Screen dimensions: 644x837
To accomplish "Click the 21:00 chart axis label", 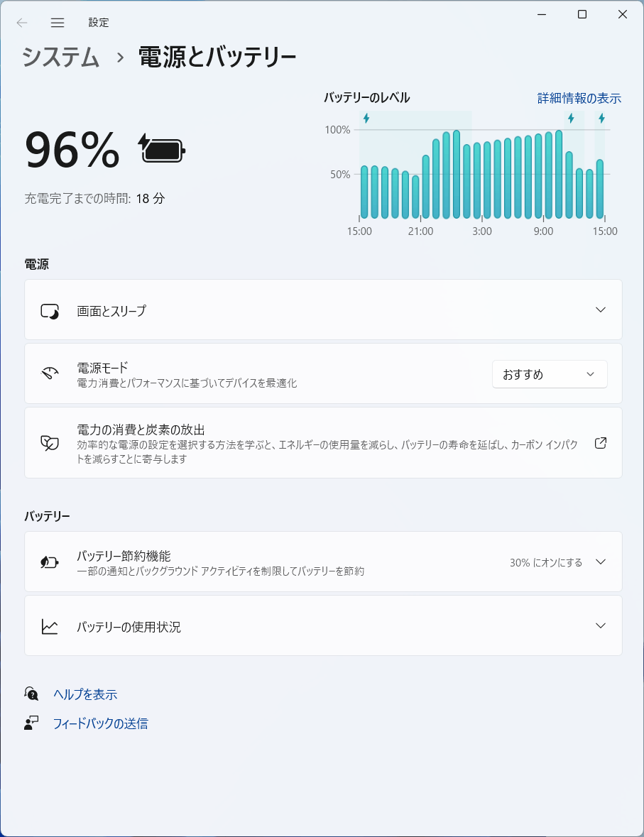I will (x=421, y=231).
